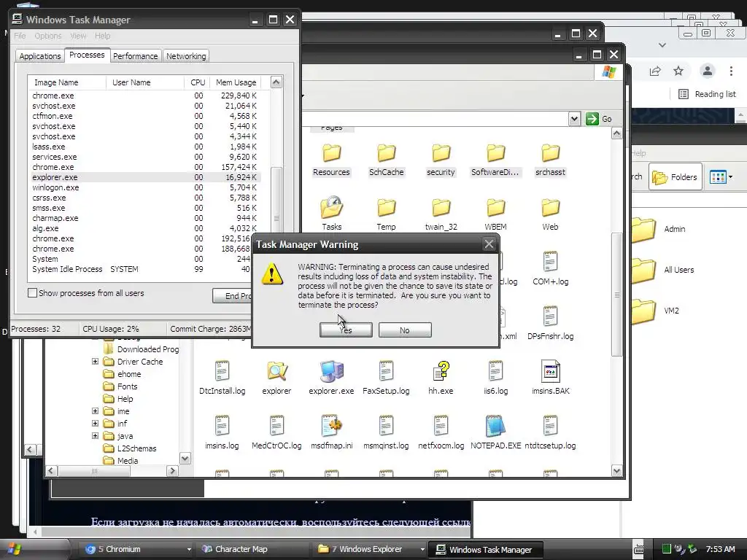Screen dimensions: 747x560
Task: Click Explorer file list scroll down arrow
Action: tap(617, 471)
